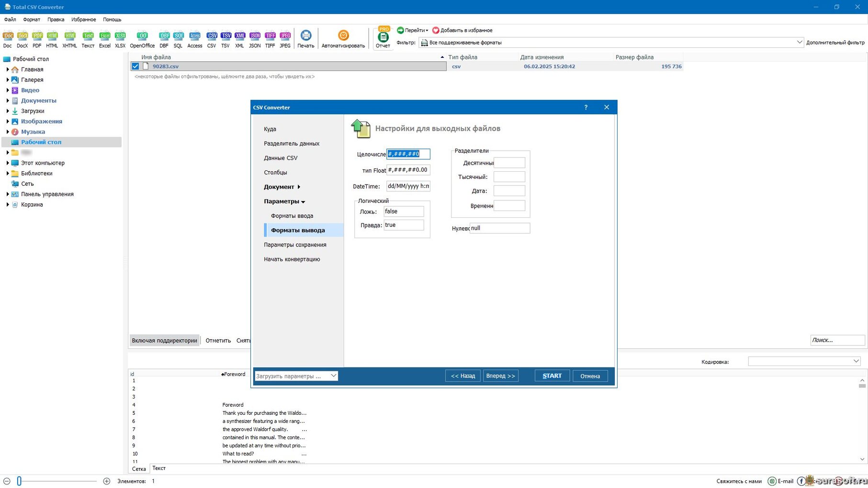The image size is (868, 488).
Task: Expand the Документ section
Action: (x=282, y=187)
